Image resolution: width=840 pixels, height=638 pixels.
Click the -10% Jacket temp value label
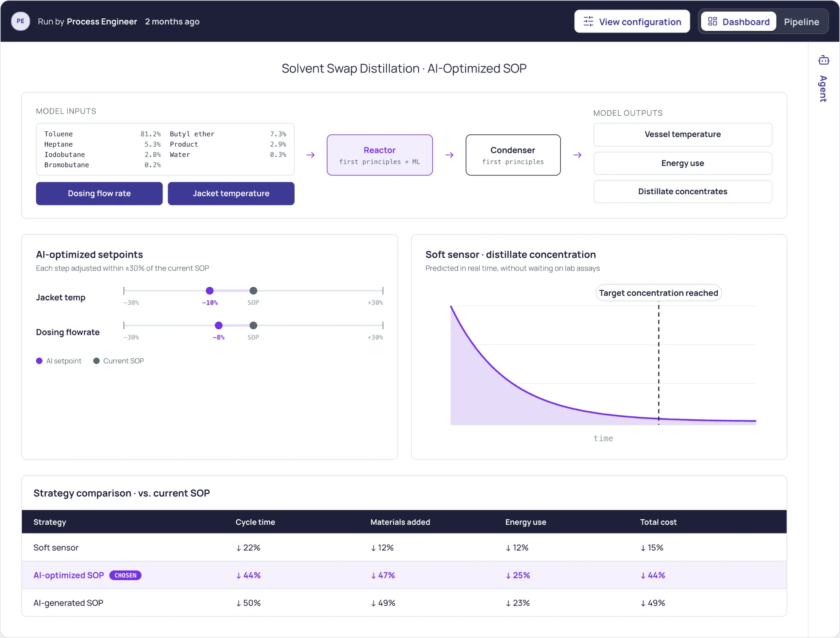(210, 303)
